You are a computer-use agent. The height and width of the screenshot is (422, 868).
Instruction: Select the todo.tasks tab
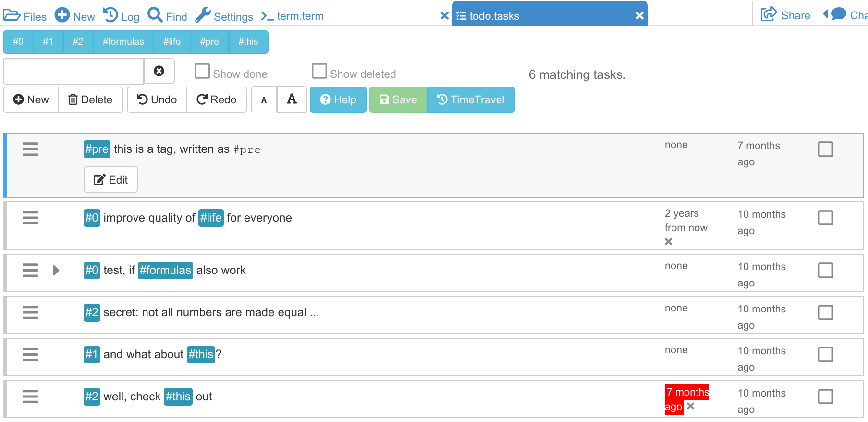(494, 16)
